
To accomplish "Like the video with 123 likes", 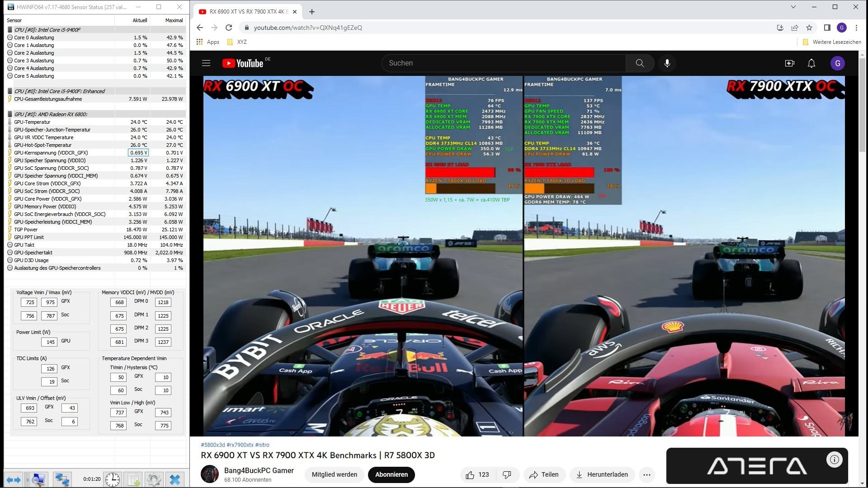I will [x=478, y=474].
